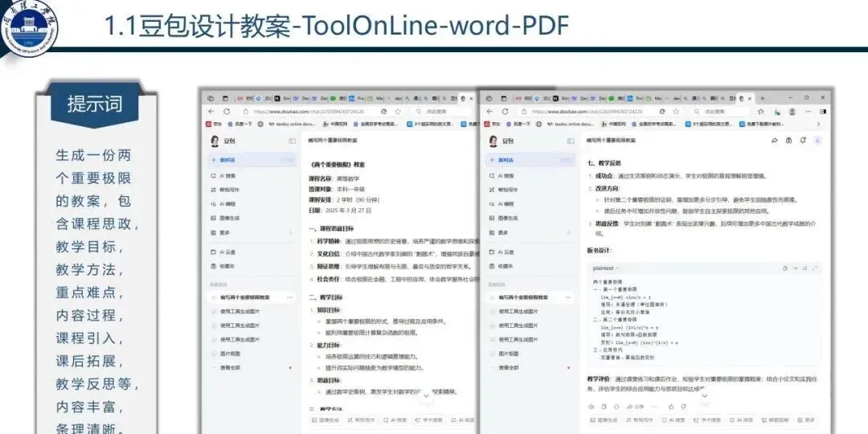This screenshot has width=868, height=434.
Task: Click 京东 bookmark in left window
Action: (213, 124)
